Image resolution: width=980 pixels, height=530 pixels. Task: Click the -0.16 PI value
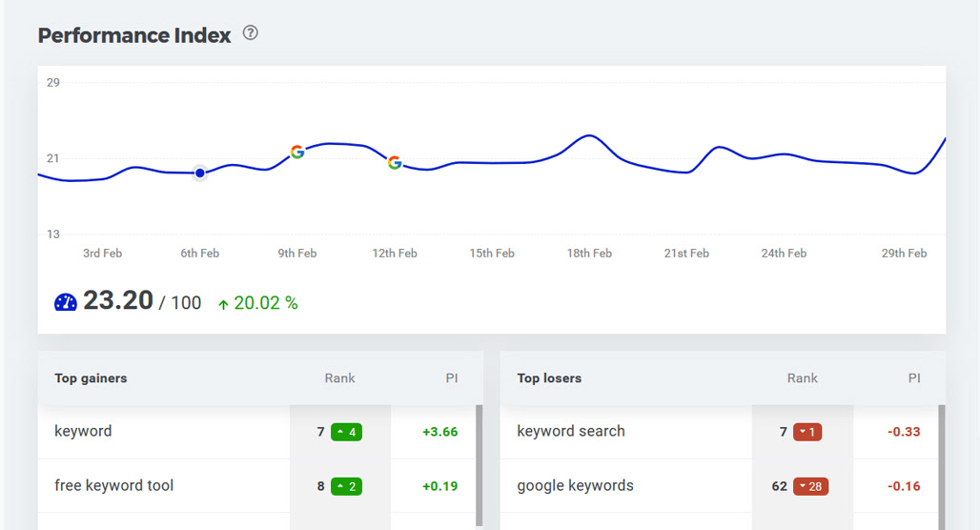click(x=904, y=486)
